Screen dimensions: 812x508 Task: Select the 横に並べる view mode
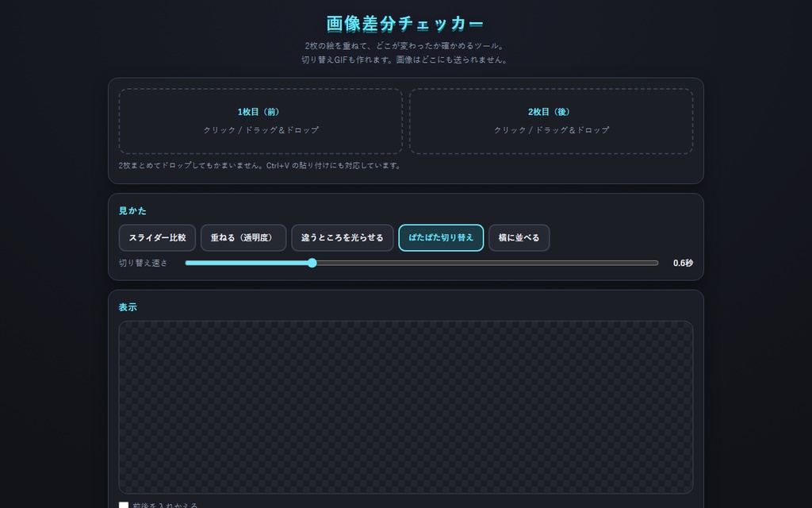coord(519,238)
